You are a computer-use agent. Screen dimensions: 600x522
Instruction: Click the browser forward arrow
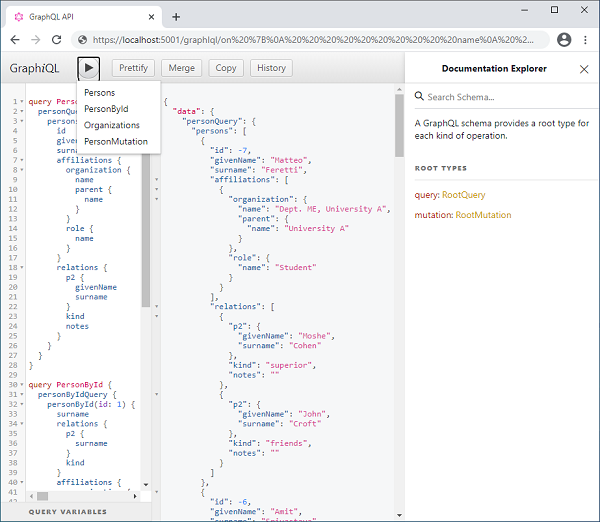[36, 39]
